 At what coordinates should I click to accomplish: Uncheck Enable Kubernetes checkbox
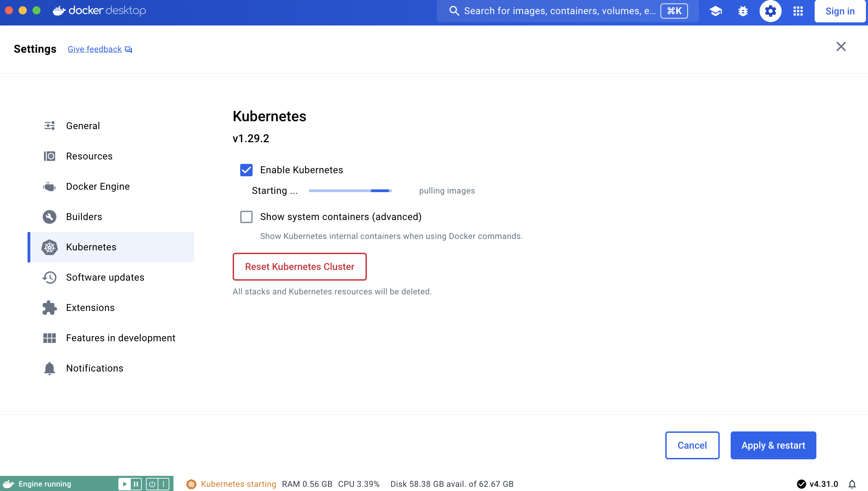point(246,170)
